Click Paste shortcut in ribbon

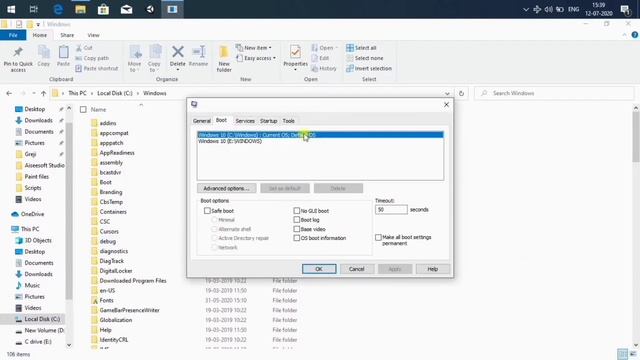97,68
